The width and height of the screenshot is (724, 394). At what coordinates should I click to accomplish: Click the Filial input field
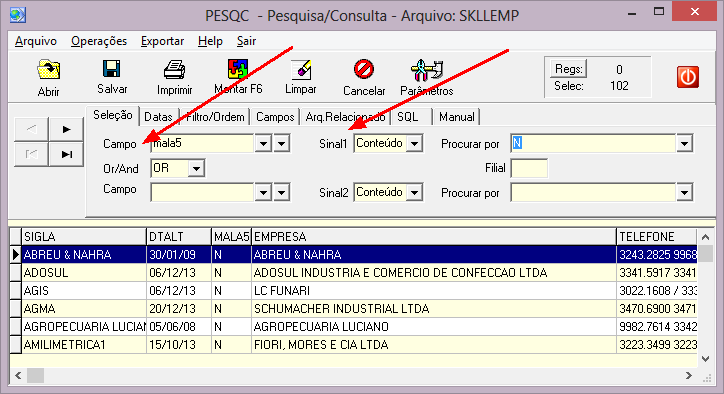529,169
